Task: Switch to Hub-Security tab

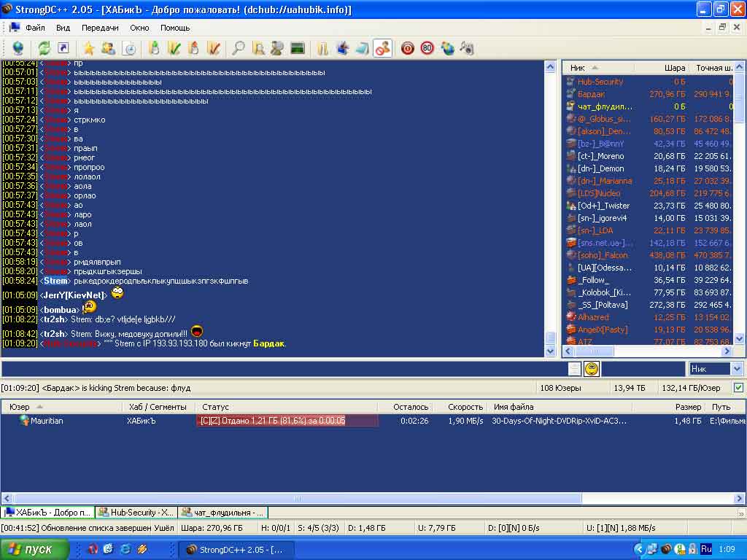Action: pyautogui.click(x=136, y=513)
